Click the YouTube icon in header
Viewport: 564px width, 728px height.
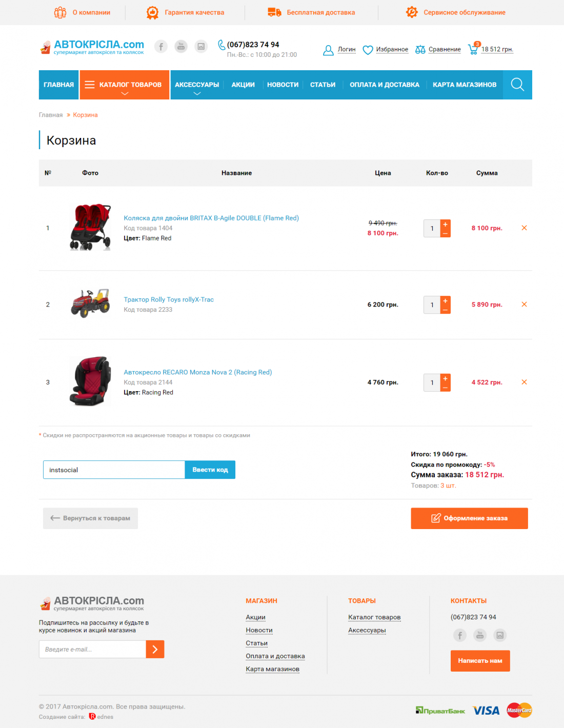[181, 47]
